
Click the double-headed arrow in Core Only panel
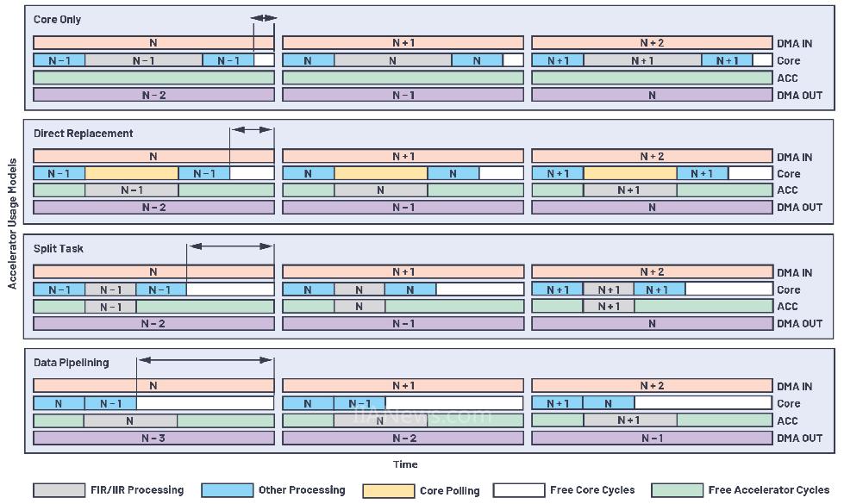(x=264, y=17)
